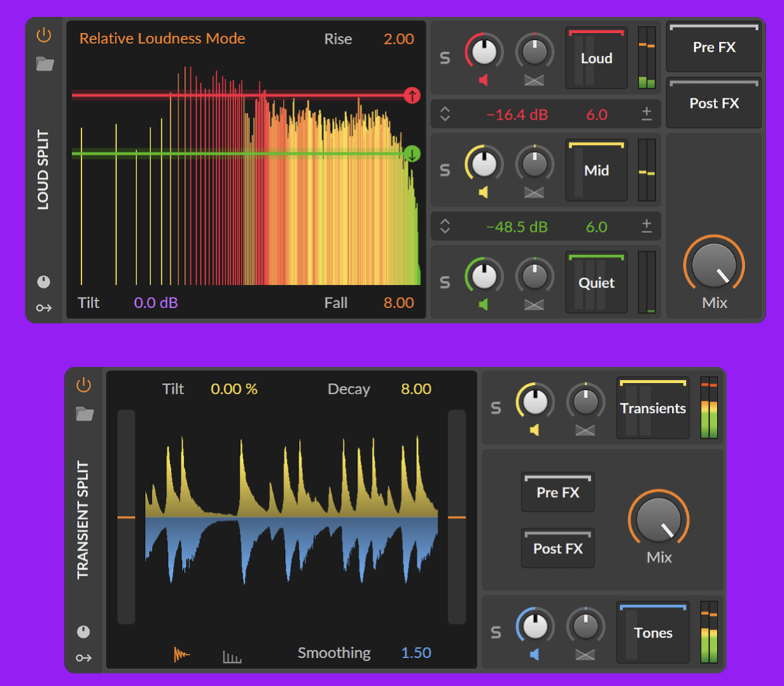This screenshot has height=686, width=784.
Task: Mute the Tones blue speaker icon
Action: tap(534, 654)
